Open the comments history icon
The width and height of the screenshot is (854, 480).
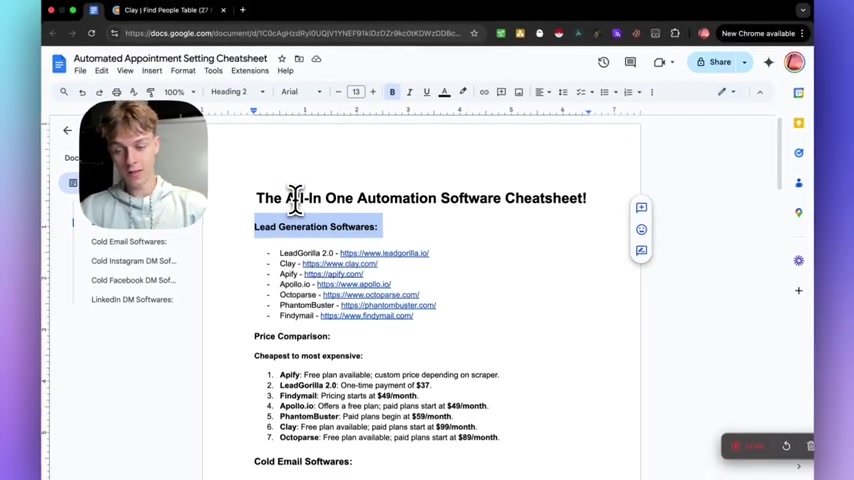(x=630, y=62)
